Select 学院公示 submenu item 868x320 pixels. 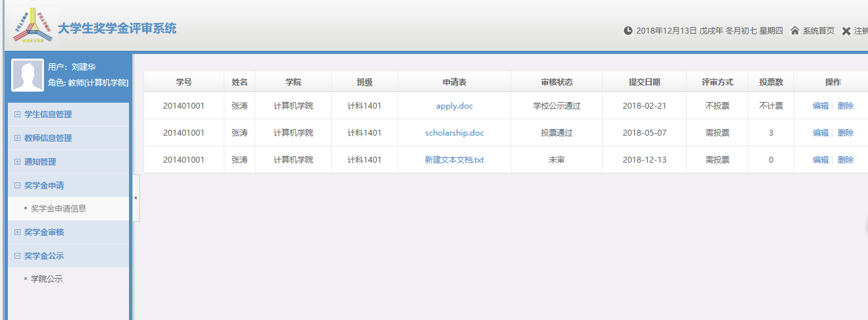point(47,279)
